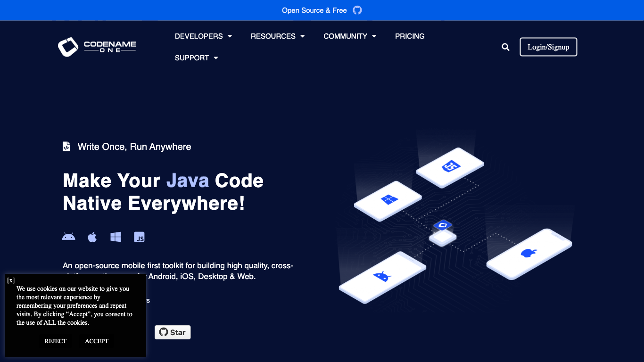The width and height of the screenshot is (644, 362).
Task: Click the Open Source & Free banner text
Action: pyautogui.click(x=314, y=10)
